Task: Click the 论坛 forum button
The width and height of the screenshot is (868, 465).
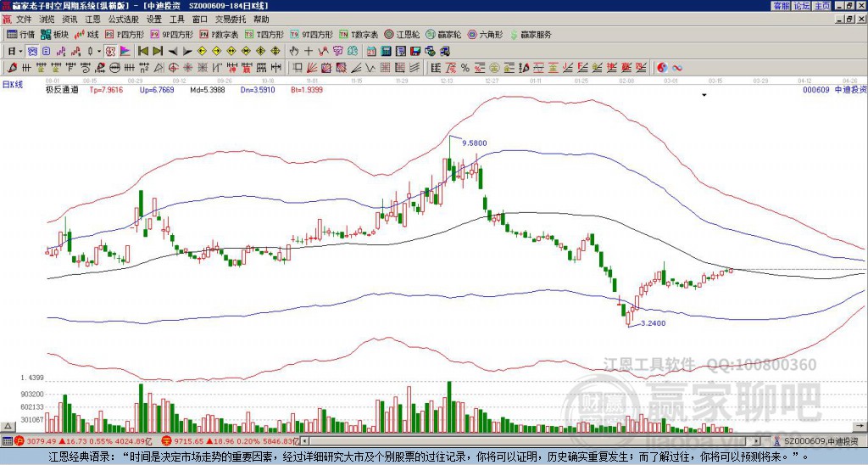Action: point(801,6)
